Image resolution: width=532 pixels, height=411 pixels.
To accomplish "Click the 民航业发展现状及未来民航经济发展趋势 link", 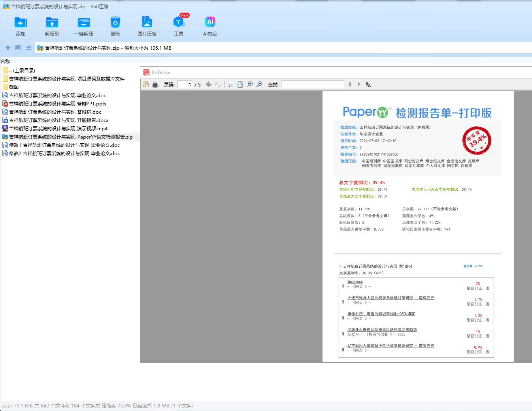I will [382, 330].
